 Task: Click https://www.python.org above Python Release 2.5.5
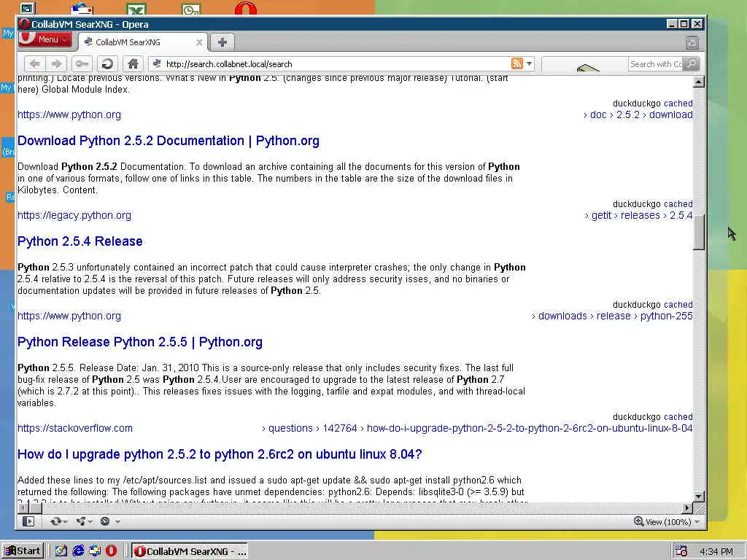click(69, 316)
